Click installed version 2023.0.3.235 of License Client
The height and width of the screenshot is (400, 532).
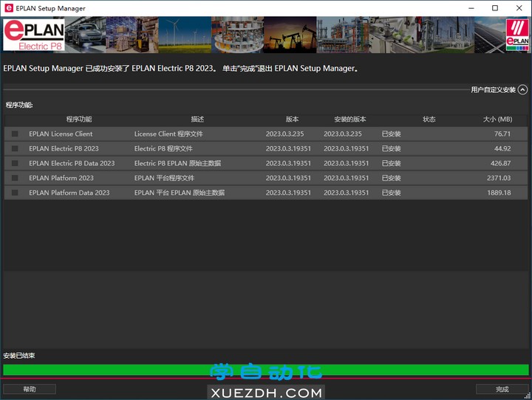coord(343,134)
